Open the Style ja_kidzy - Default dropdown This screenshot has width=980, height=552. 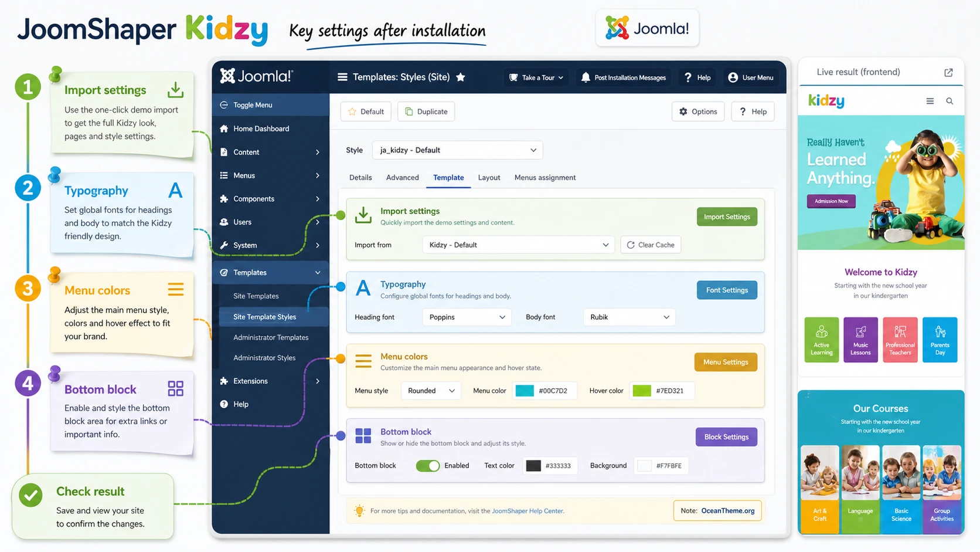click(x=457, y=150)
